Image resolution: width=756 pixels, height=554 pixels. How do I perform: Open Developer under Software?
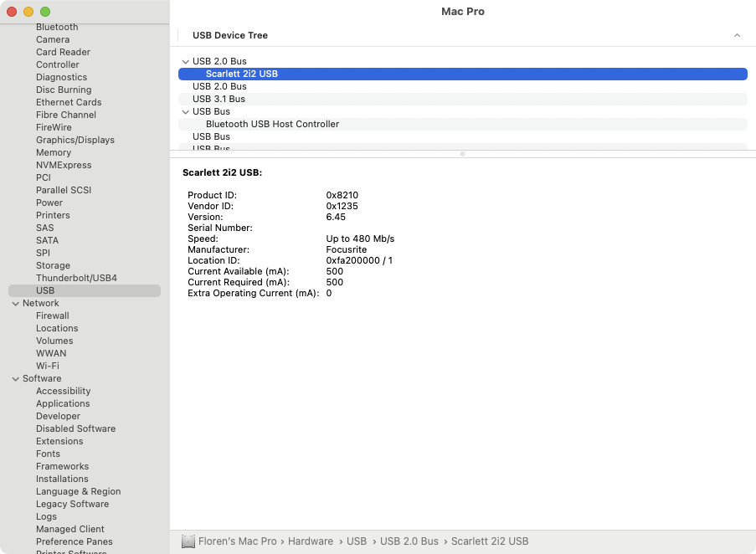point(59,416)
